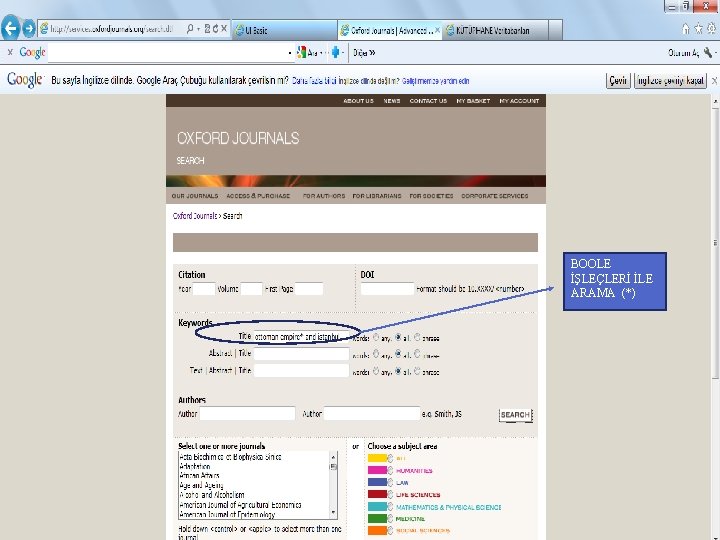Click the blue plus share icon in Google toolbar
This screenshot has width=720, height=540.
click(x=335, y=52)
